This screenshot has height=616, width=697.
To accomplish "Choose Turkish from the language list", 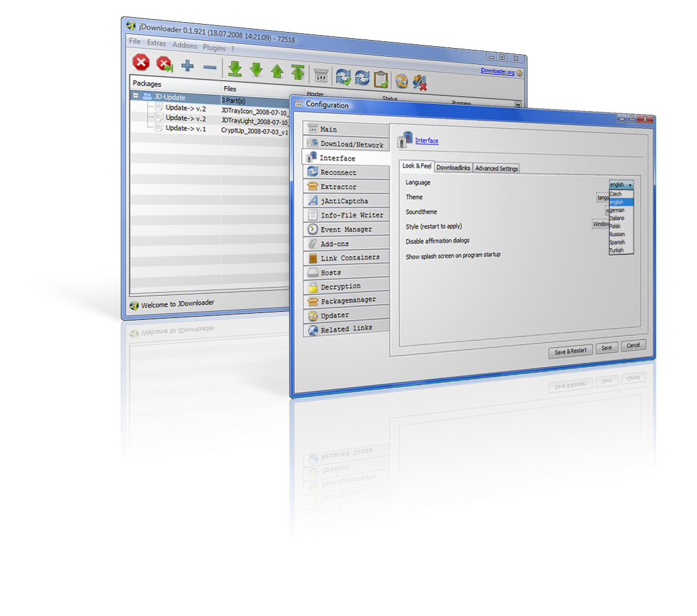I will pos(616,251).
